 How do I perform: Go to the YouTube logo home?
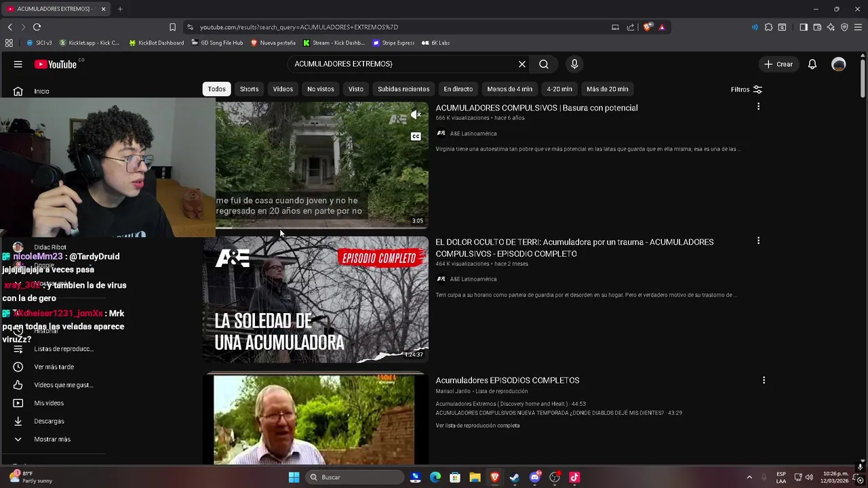coord(56,64)
